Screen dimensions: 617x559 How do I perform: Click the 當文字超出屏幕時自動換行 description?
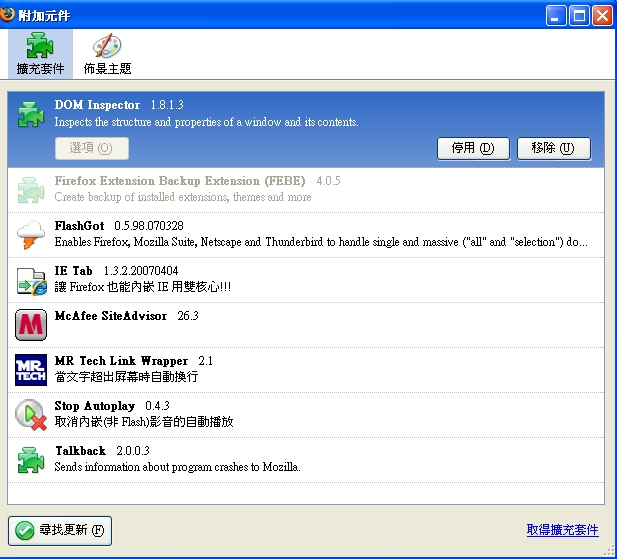pyautogui.click(x=126, y=377)
